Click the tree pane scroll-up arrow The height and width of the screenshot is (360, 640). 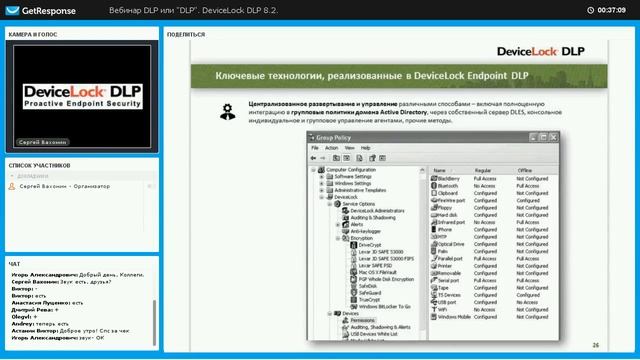(422, 171)
